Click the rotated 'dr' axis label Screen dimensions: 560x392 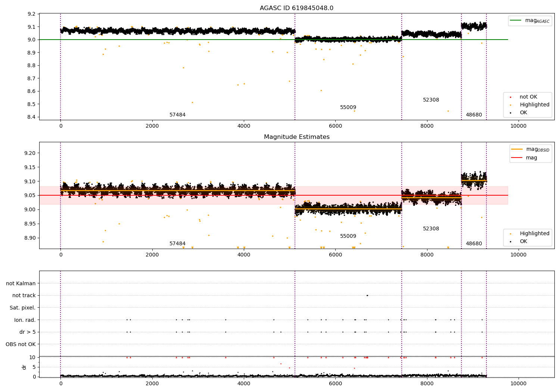24,367
